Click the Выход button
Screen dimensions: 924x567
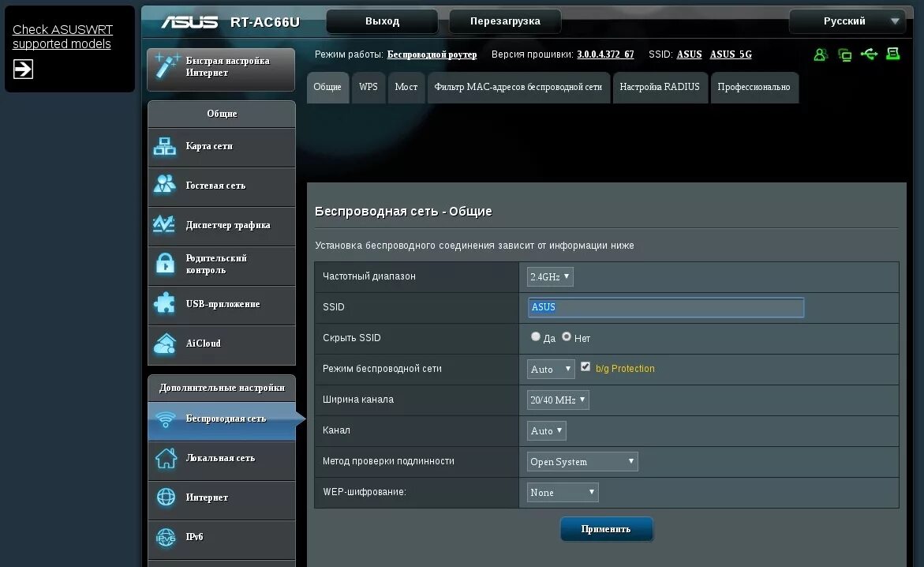click(x=382, y=21)
